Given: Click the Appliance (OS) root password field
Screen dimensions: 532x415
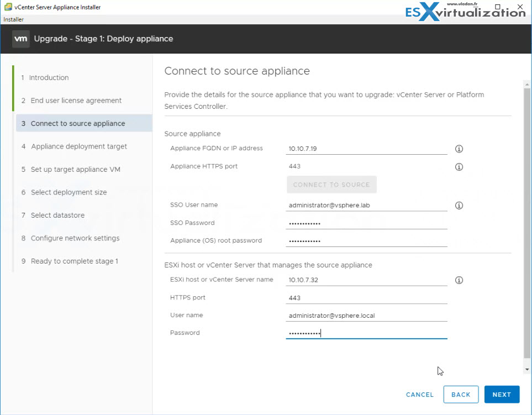Looking at the screenshot, I should 366,241.
